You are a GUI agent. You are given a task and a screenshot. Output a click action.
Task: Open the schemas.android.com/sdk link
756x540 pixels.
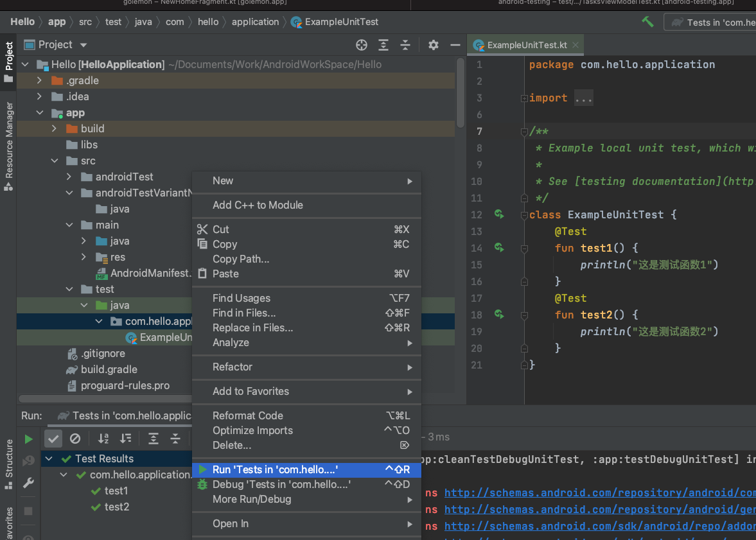pos(600,526)
